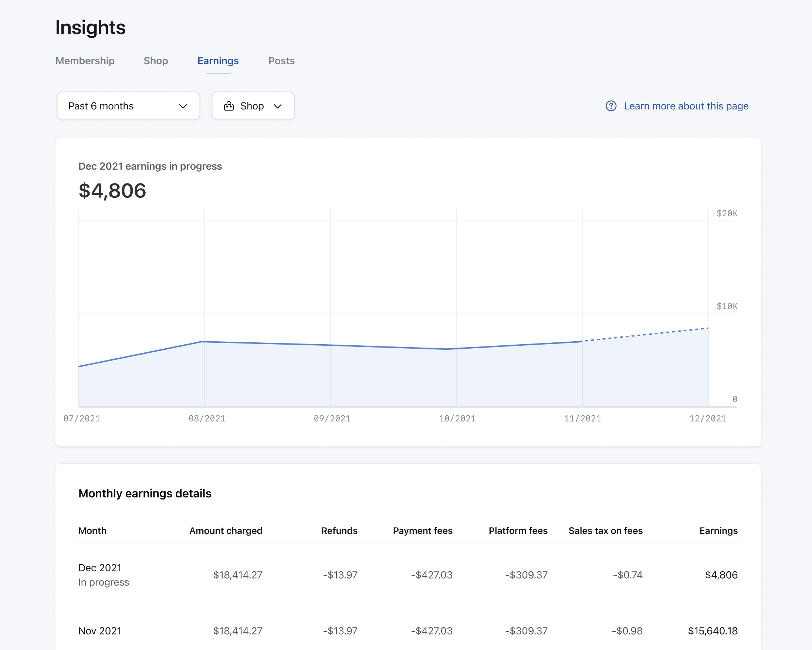Screen dimensions: 812x650
Task: Click Nov 2021 payment fees -$427.03
Action: tap(432, 631)
